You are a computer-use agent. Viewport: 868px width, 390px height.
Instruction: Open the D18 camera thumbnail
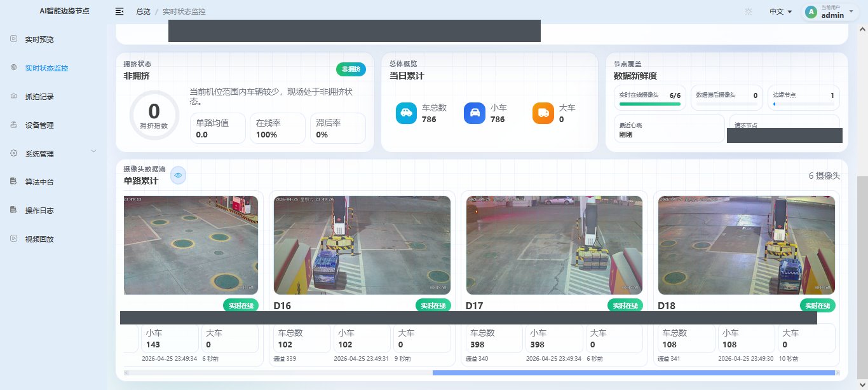(x=747, y=245)
